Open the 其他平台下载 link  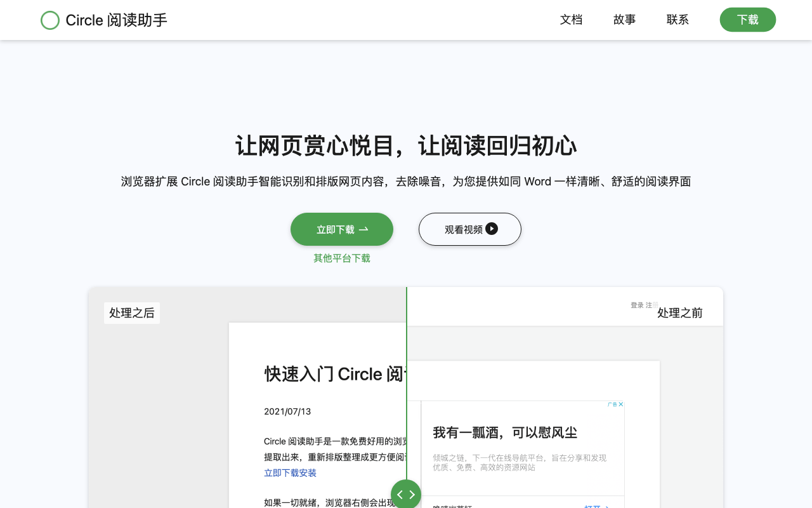click(x=342, y=258)
